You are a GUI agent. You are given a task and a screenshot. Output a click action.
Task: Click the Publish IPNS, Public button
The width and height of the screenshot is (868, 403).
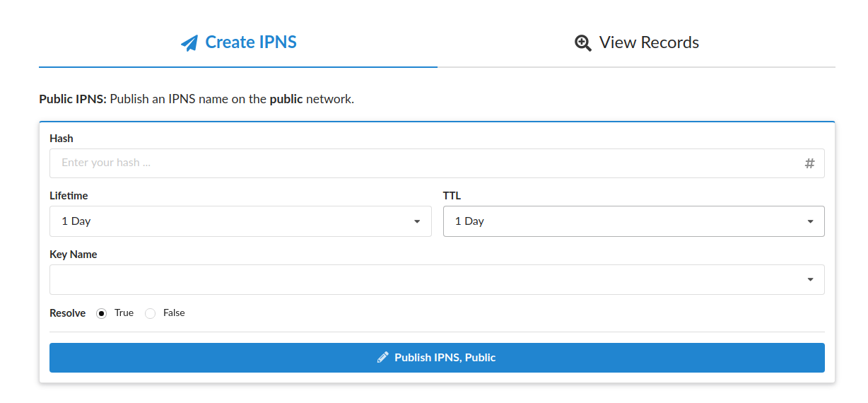tap(437, 358)
